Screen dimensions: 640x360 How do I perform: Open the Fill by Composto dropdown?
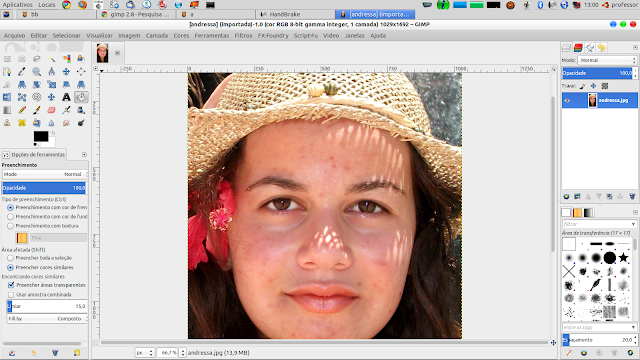(47, 318)
